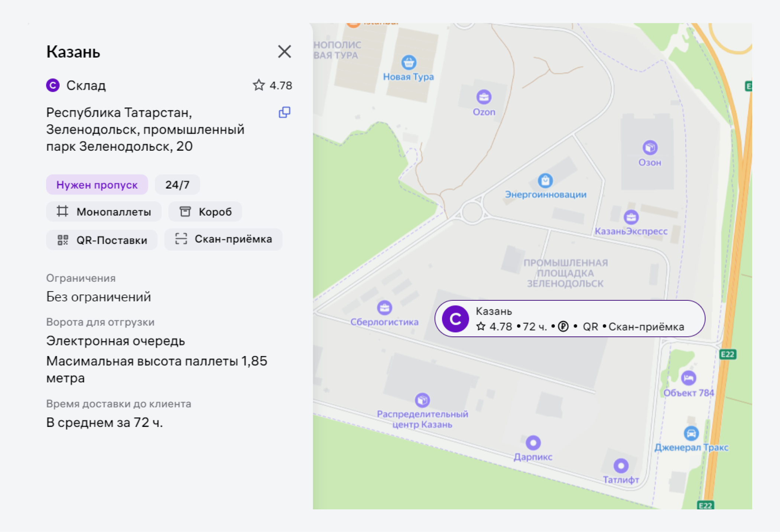Click the QR text in the map popup
This screenshot has height=532, width=780.
(591, 327)
